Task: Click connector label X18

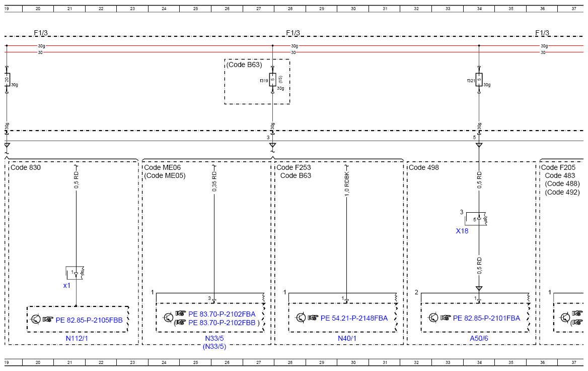Action: click(462, 231)
